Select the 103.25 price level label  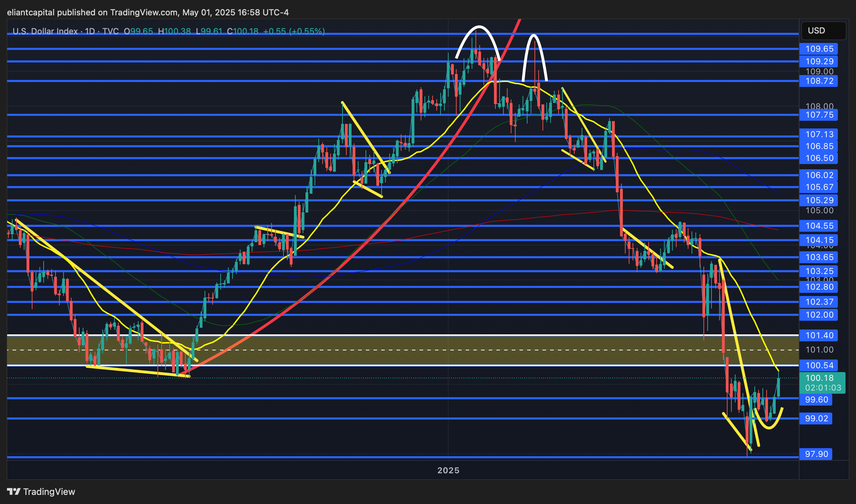click(818, 271)
